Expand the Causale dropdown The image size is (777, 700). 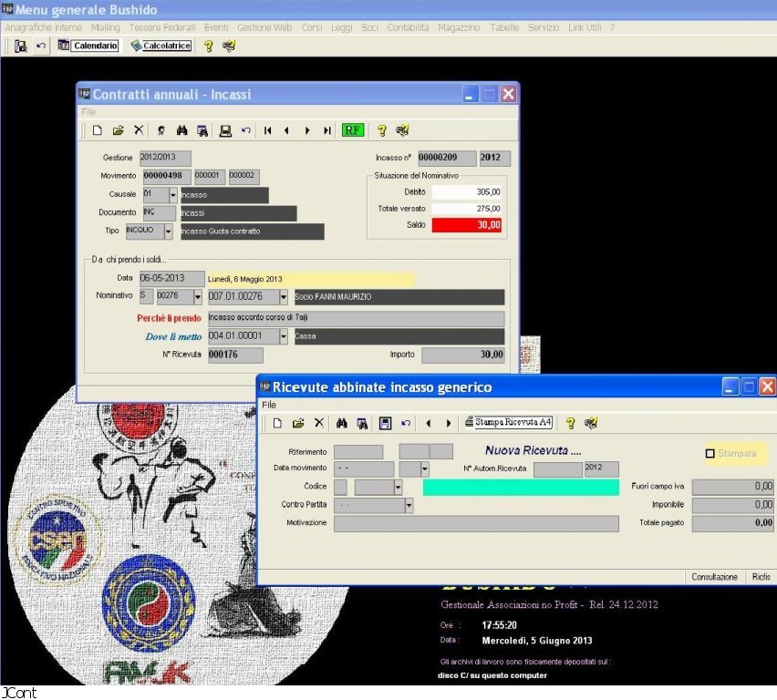[173, 195]
